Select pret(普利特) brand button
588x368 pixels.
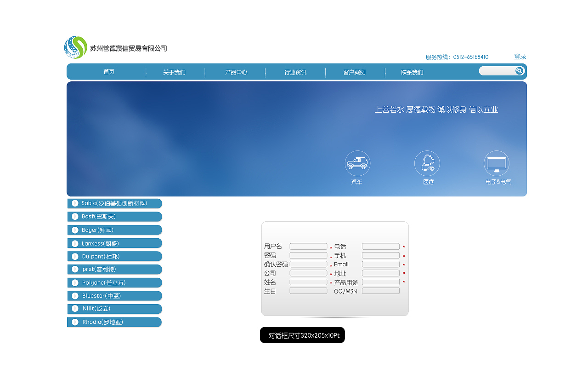(114, 269)
